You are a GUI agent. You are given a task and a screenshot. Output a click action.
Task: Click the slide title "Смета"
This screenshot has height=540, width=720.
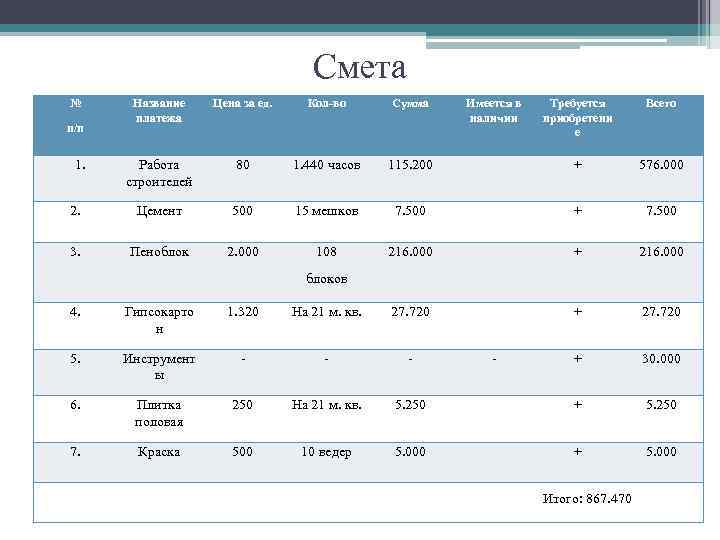(x=360, y=67)
